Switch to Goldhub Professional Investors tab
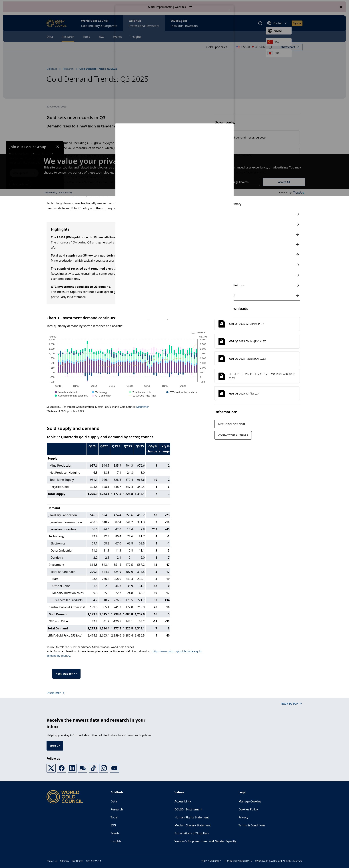Screen dimensions: 349x868 (x=144, y=23)
